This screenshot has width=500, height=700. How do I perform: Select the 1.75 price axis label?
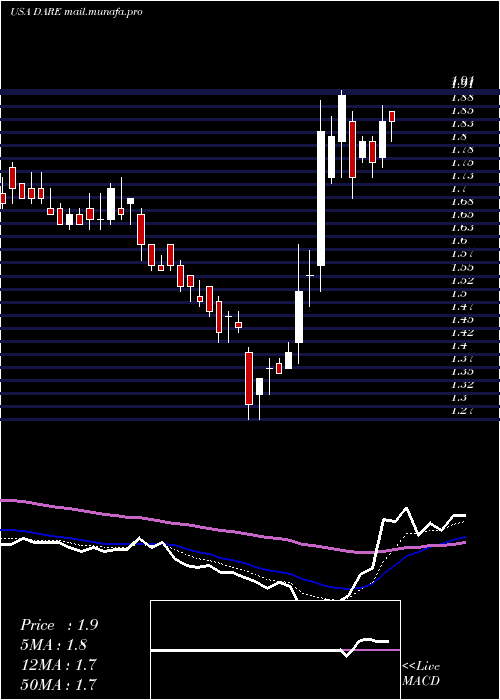pos(462,162)
